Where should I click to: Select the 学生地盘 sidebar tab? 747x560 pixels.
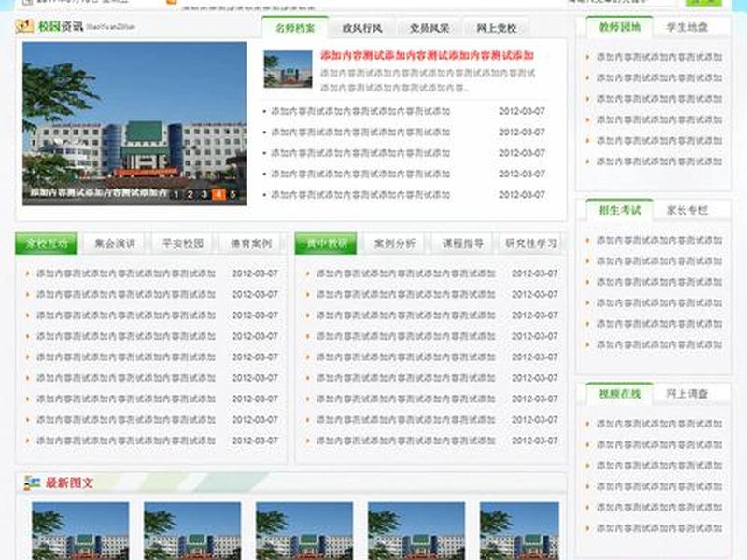(686, 27)
